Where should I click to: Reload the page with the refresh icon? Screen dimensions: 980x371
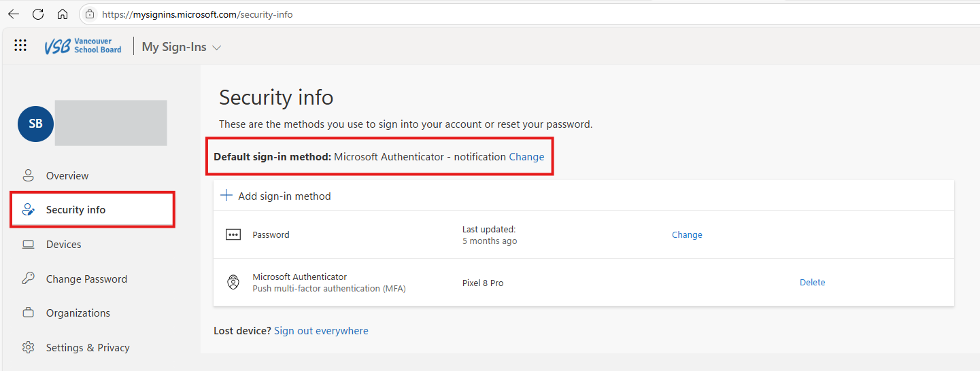[38, 14]
